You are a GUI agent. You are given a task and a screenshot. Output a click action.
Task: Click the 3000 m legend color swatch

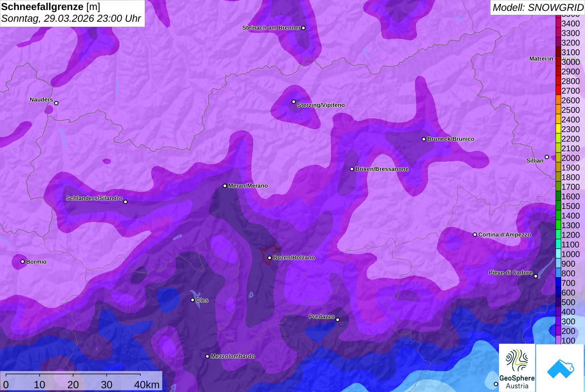coord(558,62)
